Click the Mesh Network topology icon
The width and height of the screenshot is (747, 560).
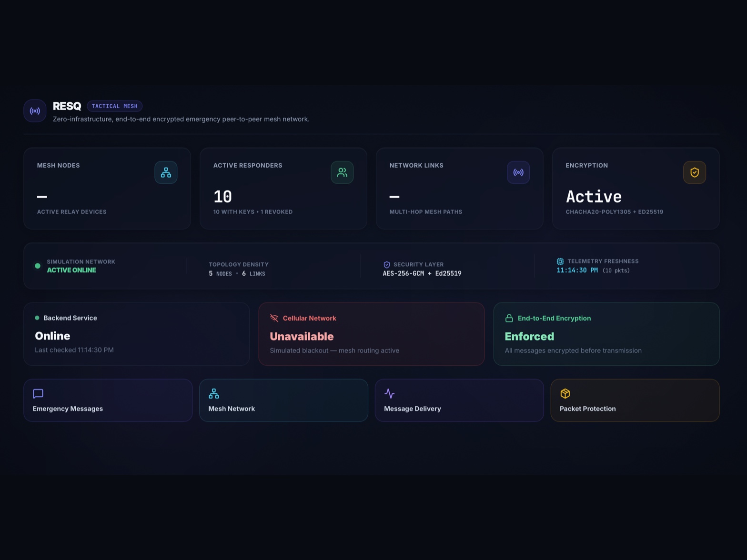tap(214, 393)
